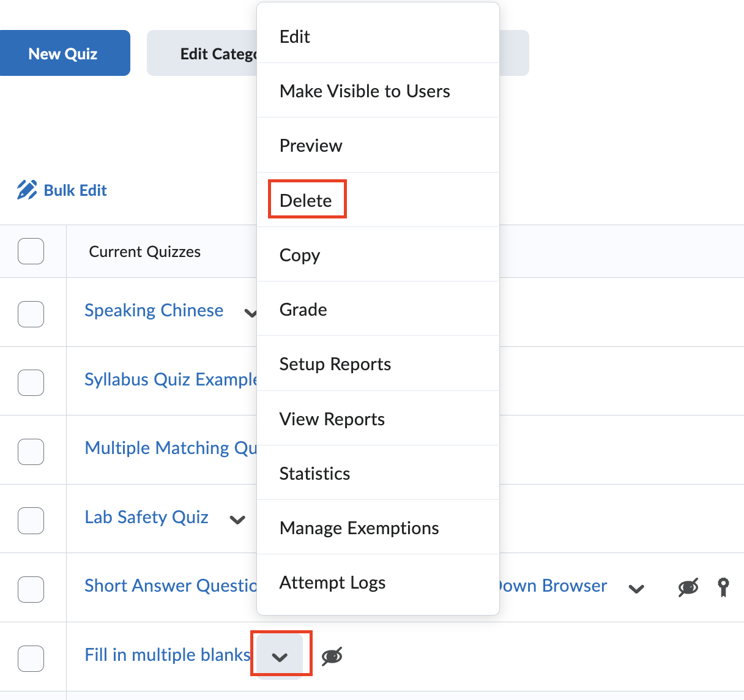This screenshot has height=700, width=744.
Task: Select Manage Exemptions menu entry
Action: [x=359, y=528]
